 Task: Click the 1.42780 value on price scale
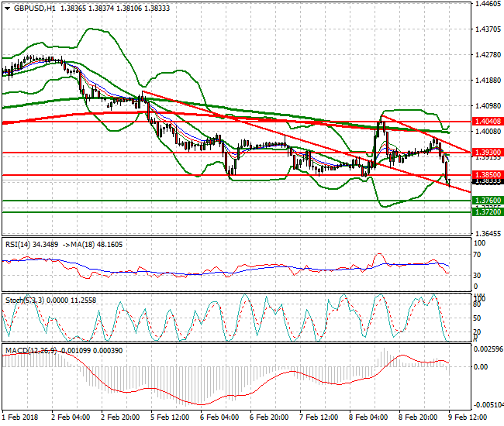pos(488,55)
